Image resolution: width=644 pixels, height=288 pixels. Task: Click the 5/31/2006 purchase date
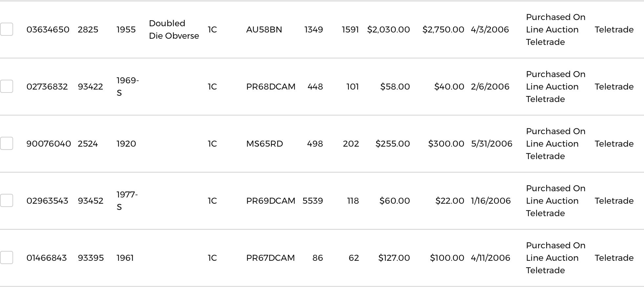click(x=491, y=144)
